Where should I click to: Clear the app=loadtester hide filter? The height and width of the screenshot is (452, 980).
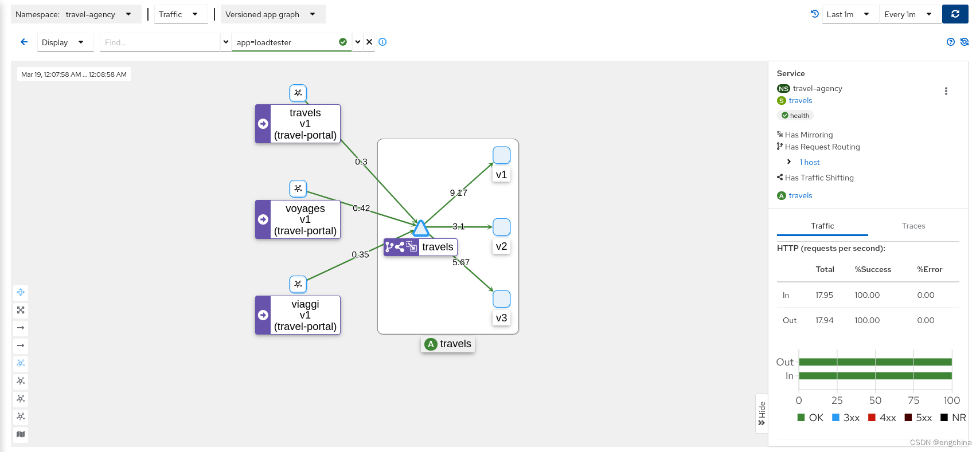[x=369, y=42]
